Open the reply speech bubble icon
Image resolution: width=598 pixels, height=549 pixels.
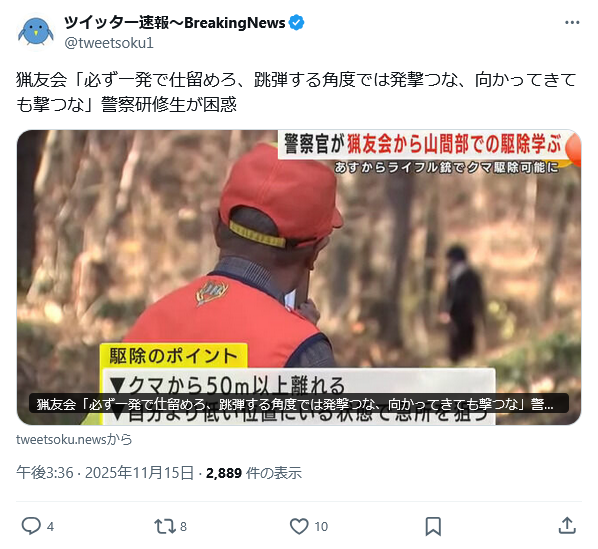[31, 526]
